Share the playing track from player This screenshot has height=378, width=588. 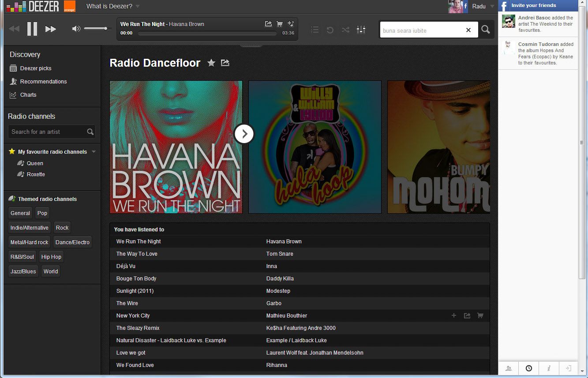pyautogui.click(x=268, y=24)
